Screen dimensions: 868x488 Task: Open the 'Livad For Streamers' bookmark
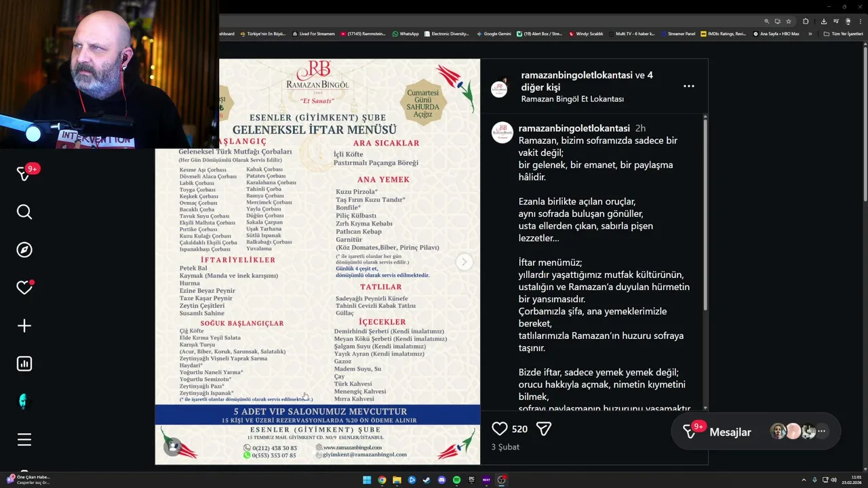(x=313, y=34)
